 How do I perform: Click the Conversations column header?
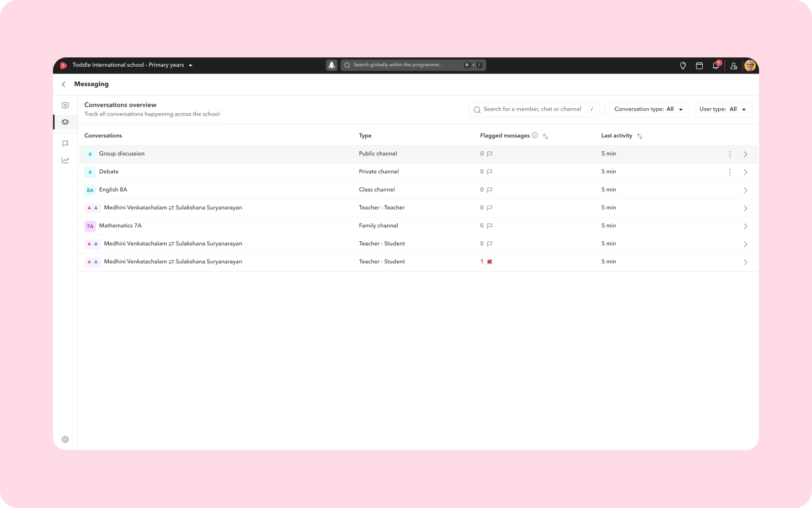[x=103, y=135]
